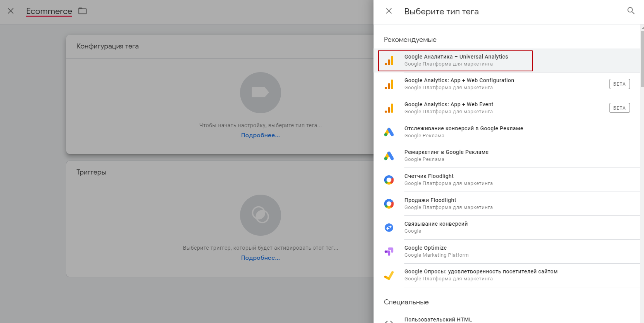Click the folder icon next to Ecommerce
Screen dimensions: 644x323
coord(83,11)
